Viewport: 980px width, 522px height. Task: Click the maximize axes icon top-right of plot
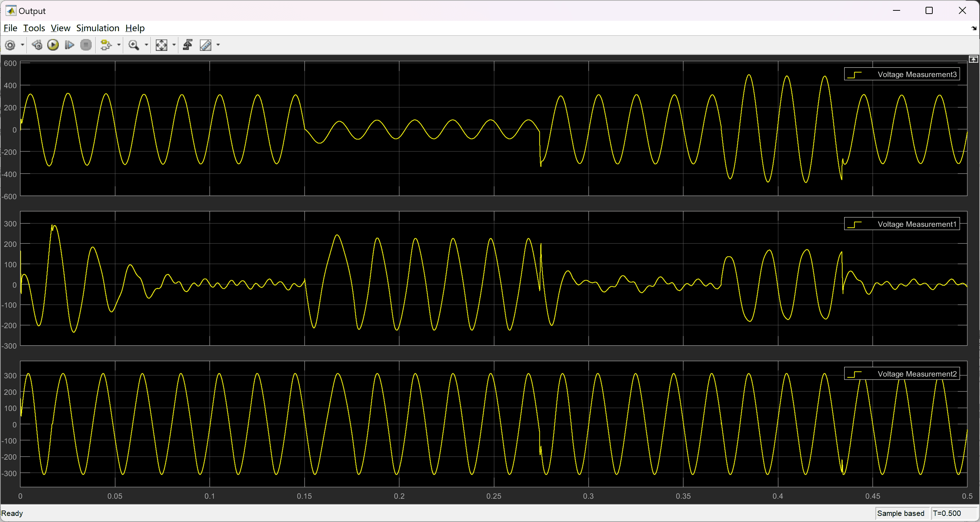click(x=973, y=59)
